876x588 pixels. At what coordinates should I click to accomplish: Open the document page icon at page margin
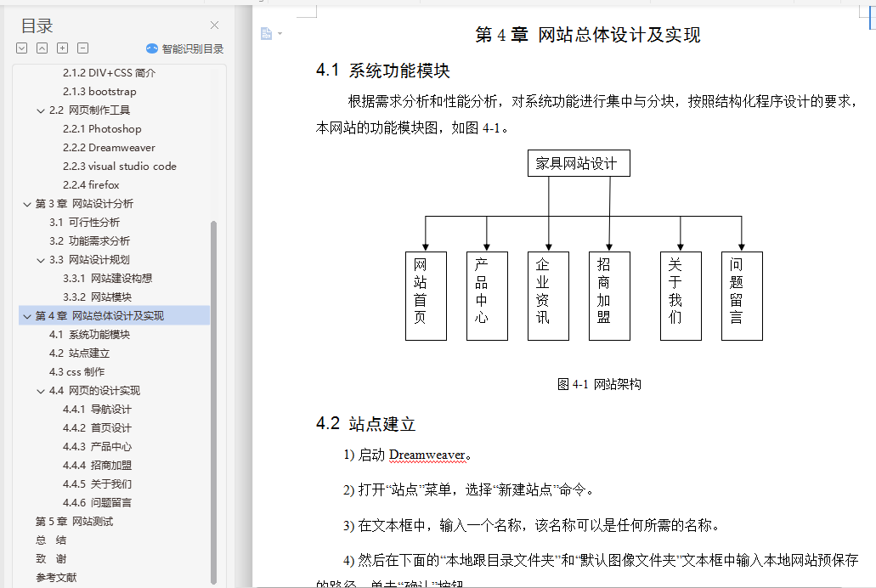click(x=267, y=34)
